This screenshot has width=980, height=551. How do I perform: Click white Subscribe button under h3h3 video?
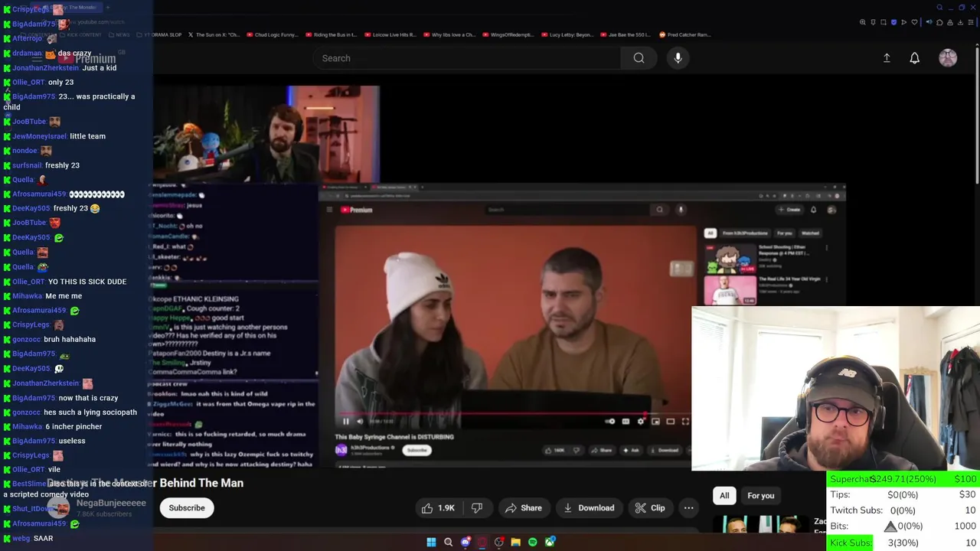pyautogui.click(x=417, y=450)
